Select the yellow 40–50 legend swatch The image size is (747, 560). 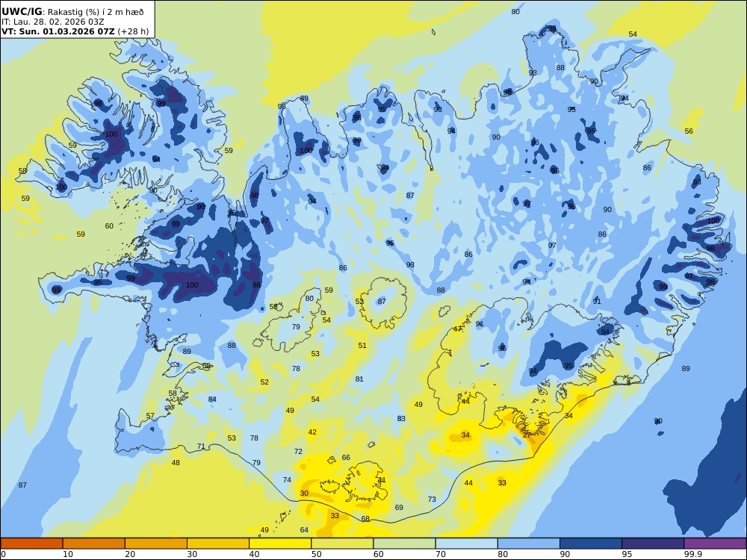pos(280,544)
